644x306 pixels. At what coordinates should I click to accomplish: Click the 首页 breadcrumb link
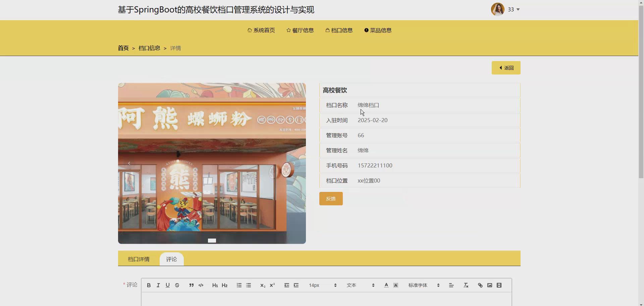coord(123,48)
